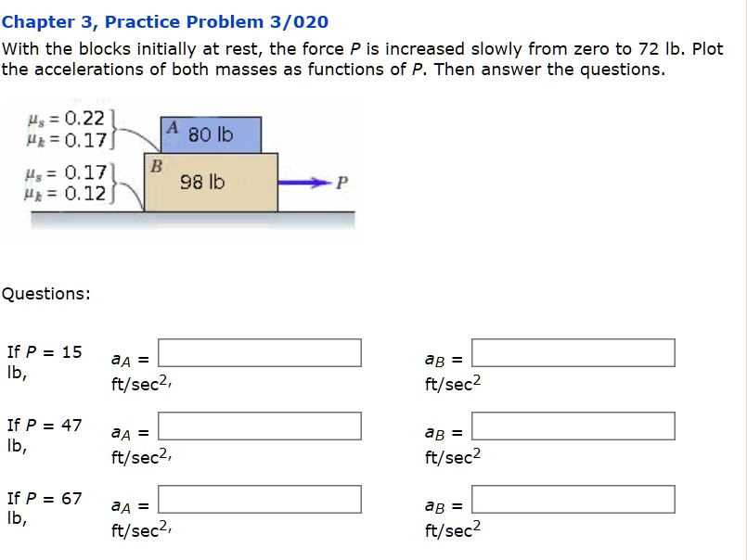Image resolution: width=747 pixels, height=560 pixels.
Task: Click the aA input field for P = 15 lb
Action: [x=260, y=353]
